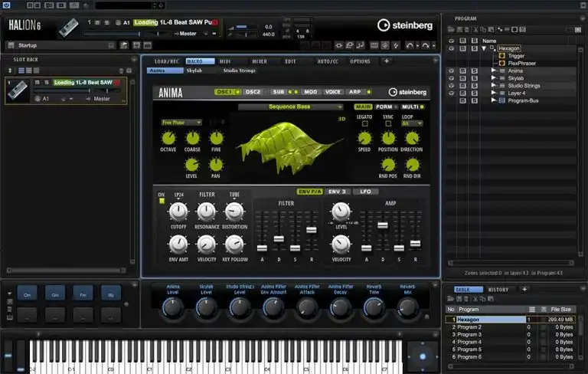Click the cut icon in Program tree toolbar
This screenshot has width=588, height=374.
(x=476, y=29)
